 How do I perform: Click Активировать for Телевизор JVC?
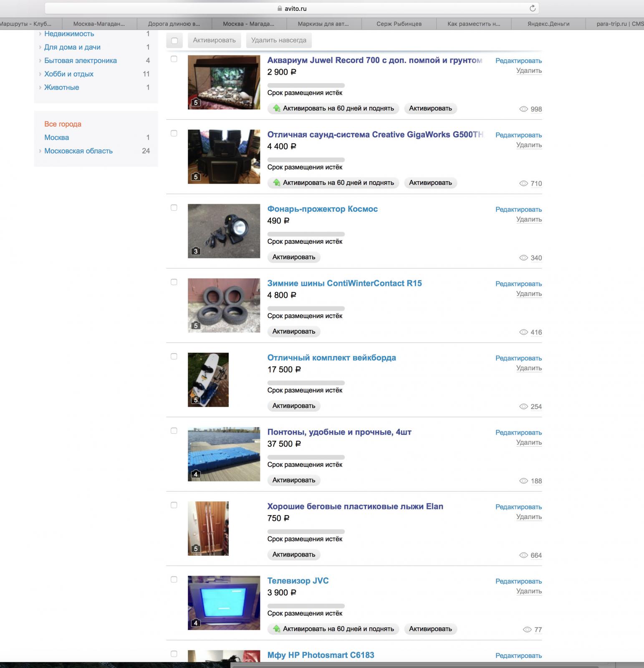pos(430,629)
